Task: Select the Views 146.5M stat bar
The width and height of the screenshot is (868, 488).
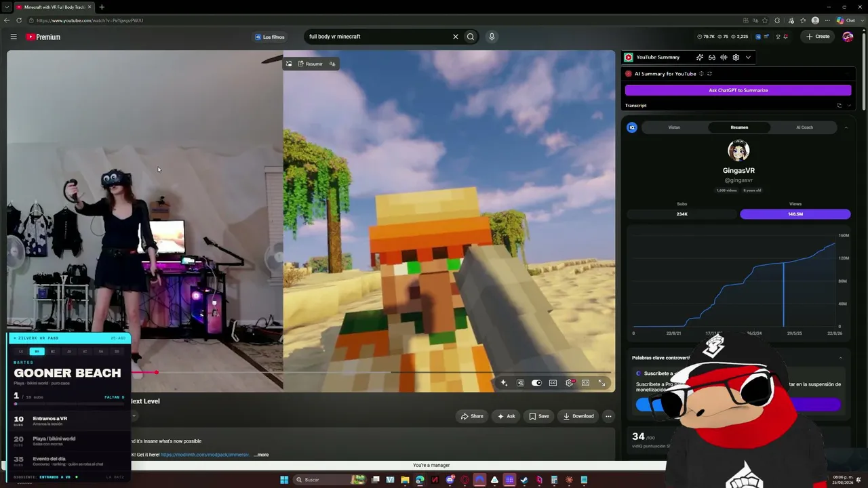Action: click(795, 214)
